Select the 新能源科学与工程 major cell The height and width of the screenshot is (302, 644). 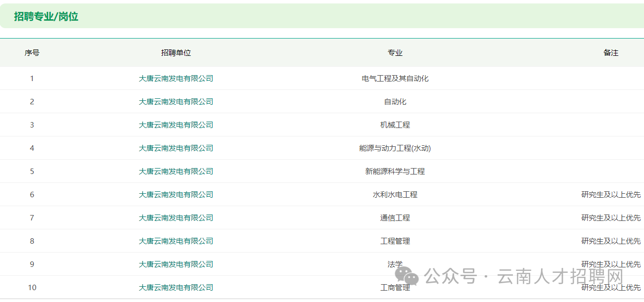395,171
